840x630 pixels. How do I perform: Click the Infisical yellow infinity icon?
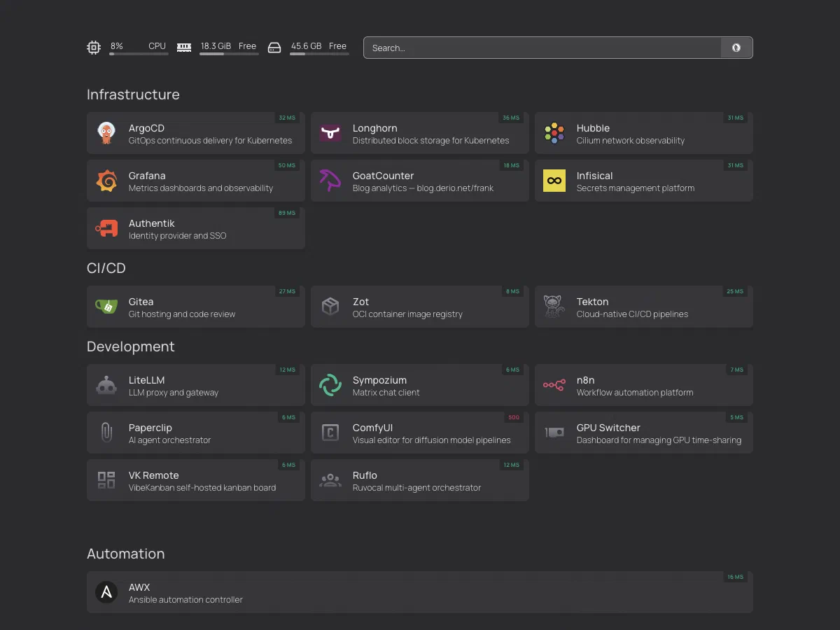pos(554,181)
